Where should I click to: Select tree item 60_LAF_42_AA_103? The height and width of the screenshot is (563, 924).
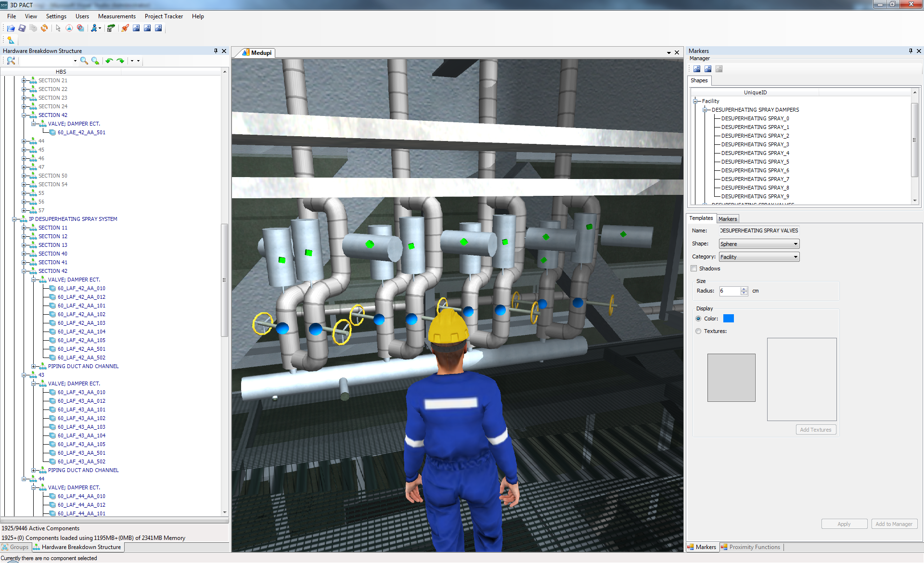point(81,323)
